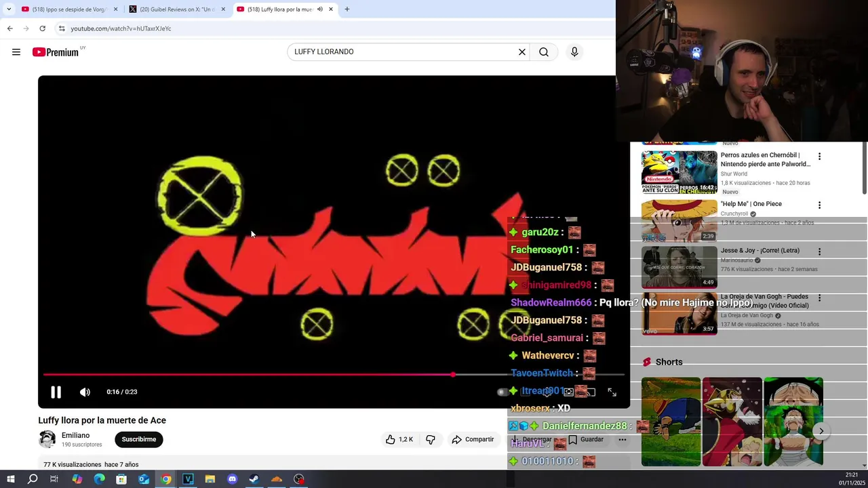This screenshot has height=488, width=868.
Task: Start voice search with microphone icon
Action: [574, 52]
